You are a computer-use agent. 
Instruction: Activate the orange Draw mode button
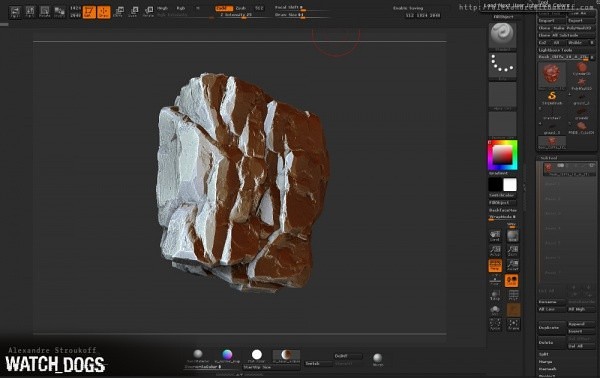[104, 12]
